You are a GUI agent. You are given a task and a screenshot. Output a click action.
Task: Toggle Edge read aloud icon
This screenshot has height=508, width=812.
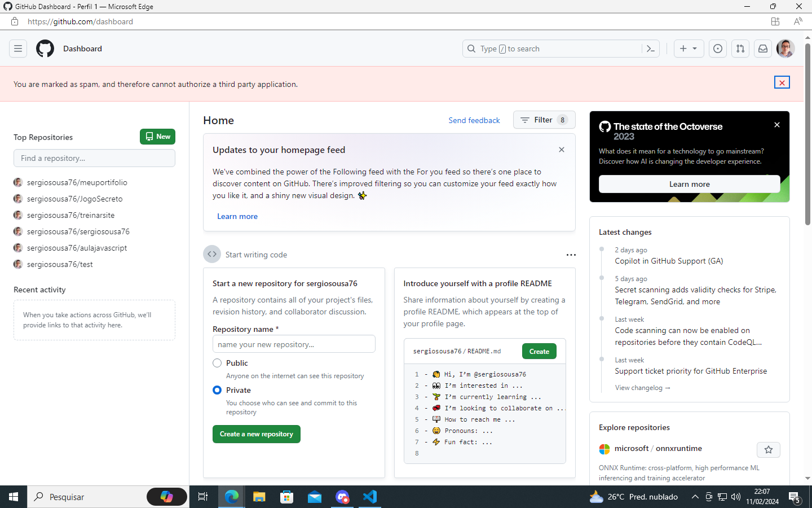798,21
